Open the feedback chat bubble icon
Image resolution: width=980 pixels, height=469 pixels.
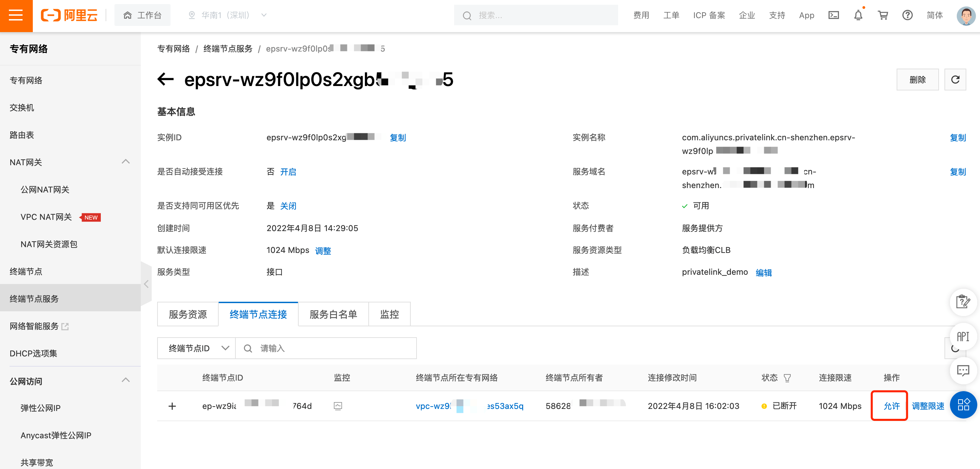(963, 370)
